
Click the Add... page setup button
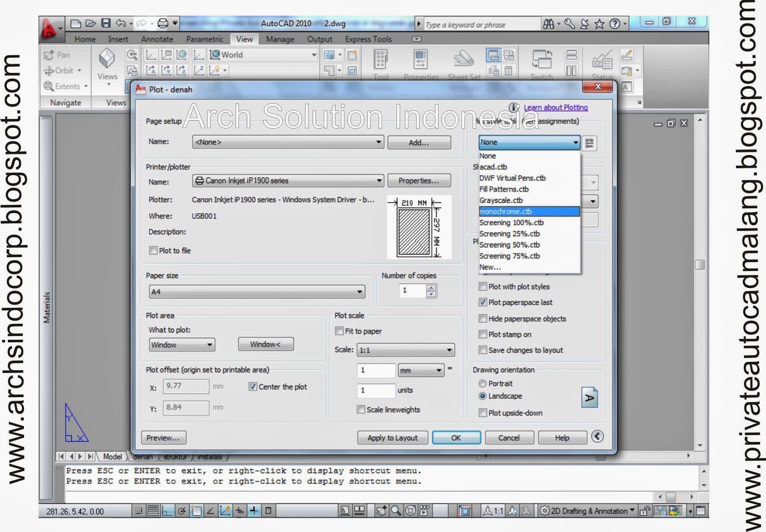point(419,143)
